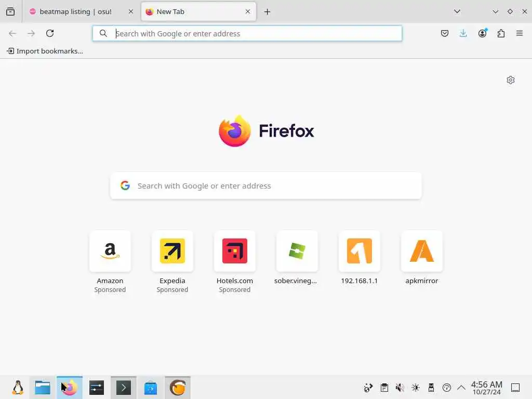This screenshot has width=532, height=399.
Task: Save to Pocket icon
Action: (445, 33)
